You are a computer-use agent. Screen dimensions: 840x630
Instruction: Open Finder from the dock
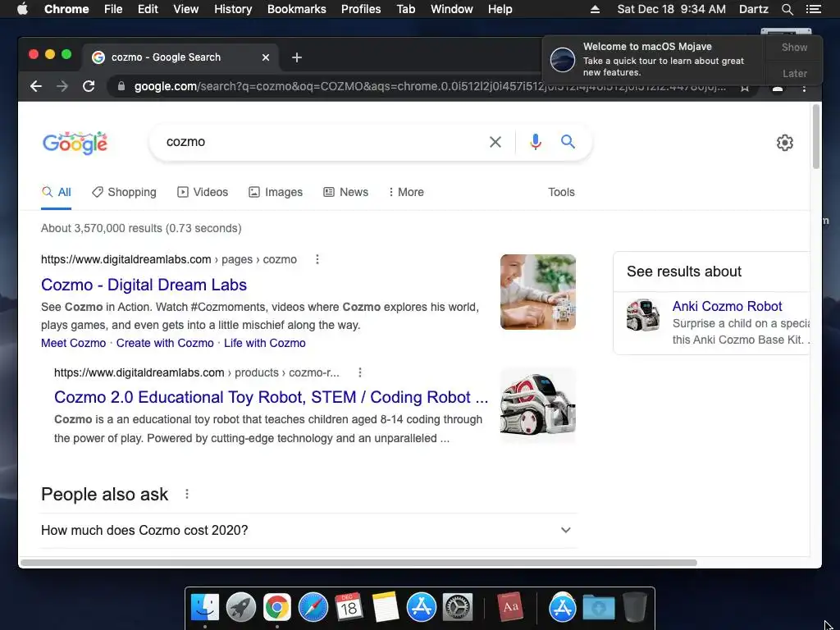click(205, 608)
